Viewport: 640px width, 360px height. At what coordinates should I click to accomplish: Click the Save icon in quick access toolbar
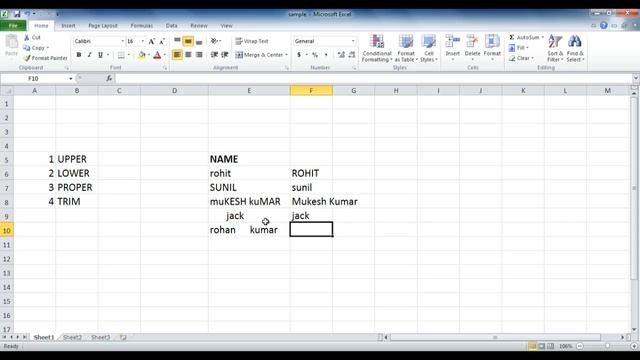click(17, 14)
